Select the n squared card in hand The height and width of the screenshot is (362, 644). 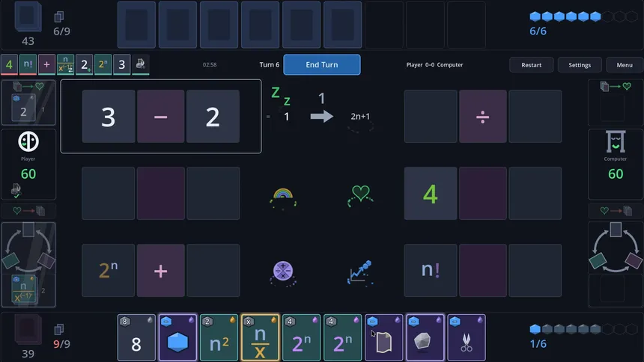pyautogui.click(x=219, y=338)
